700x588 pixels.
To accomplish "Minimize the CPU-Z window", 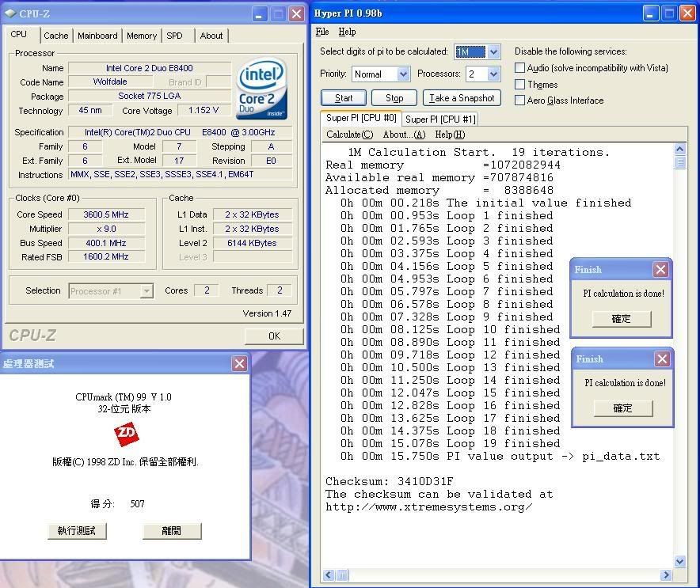I will click(259, 14).
